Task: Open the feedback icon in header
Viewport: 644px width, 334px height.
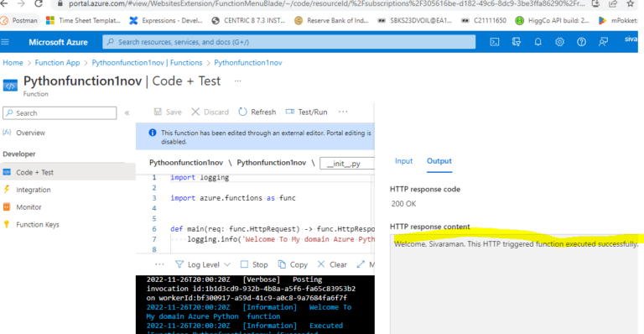Action: pos(603,42)
